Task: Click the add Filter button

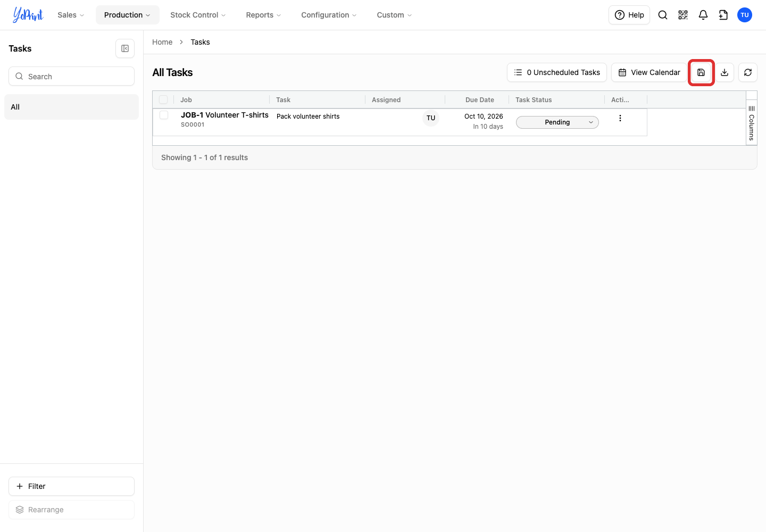Action: tap(71, 486)
